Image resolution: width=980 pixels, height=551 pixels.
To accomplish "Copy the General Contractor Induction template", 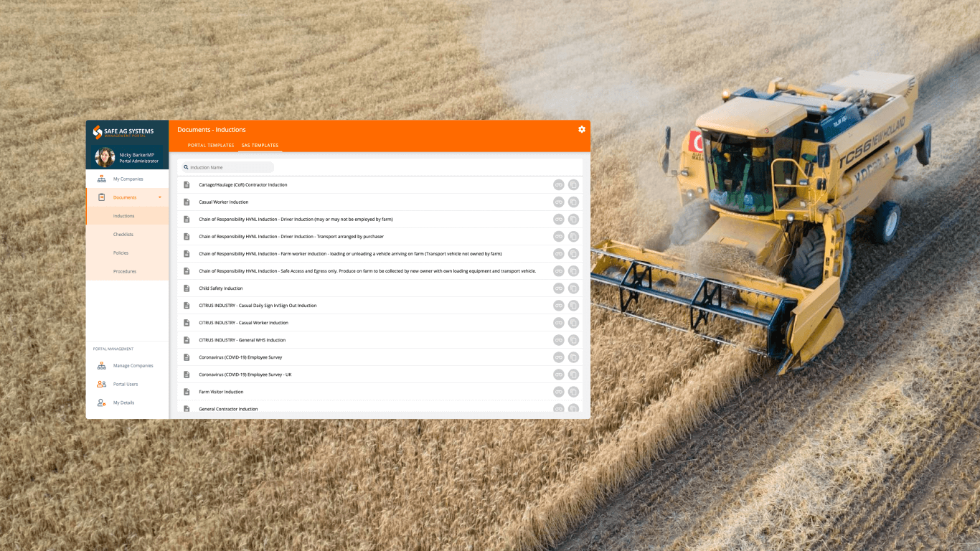I will 573,408.
